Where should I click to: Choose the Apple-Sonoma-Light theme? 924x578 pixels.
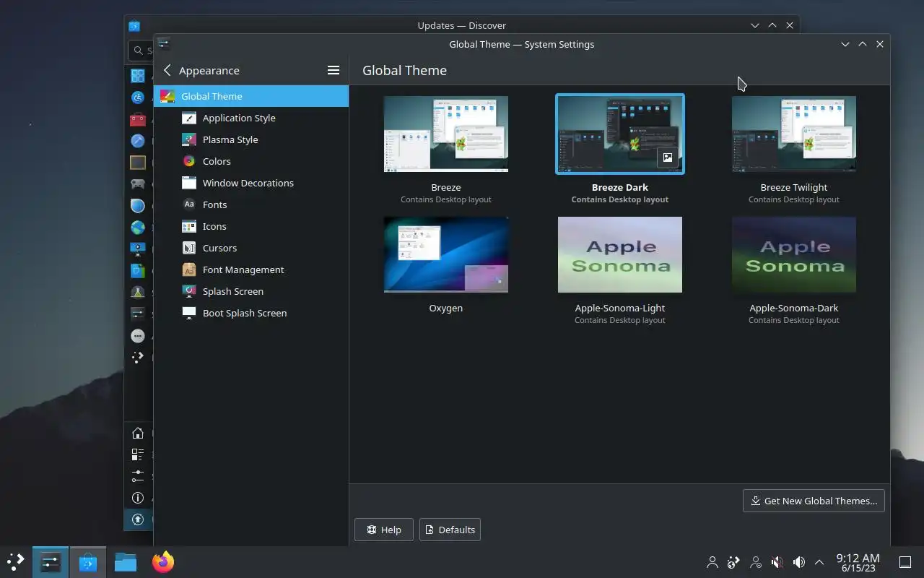[620, 254]
